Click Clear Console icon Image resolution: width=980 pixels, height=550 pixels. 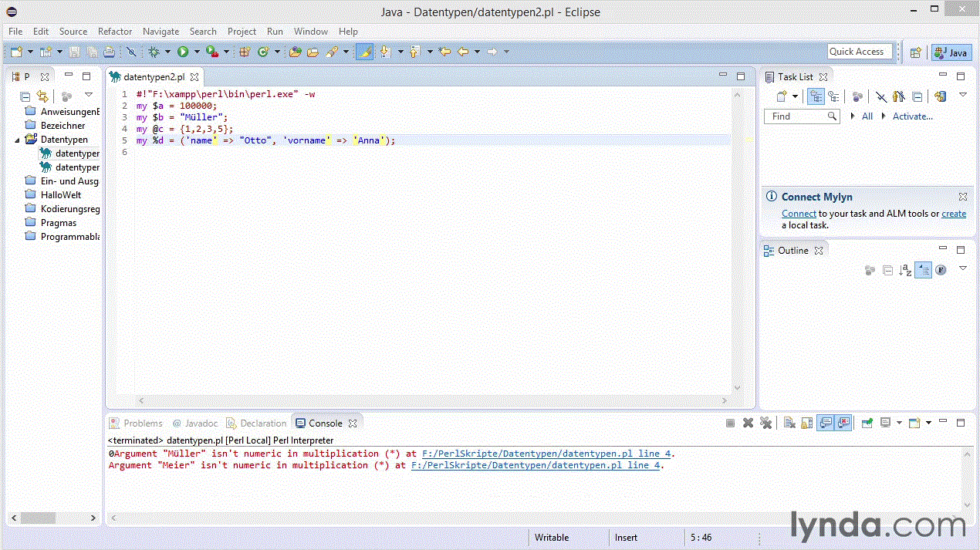coord(789,423)
